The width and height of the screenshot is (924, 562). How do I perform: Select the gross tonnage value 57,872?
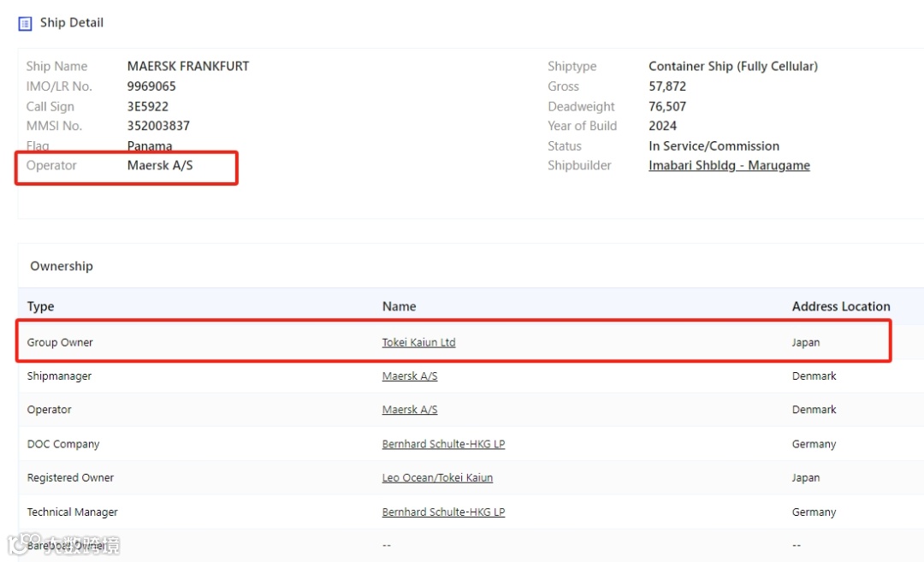pos(667,86)
